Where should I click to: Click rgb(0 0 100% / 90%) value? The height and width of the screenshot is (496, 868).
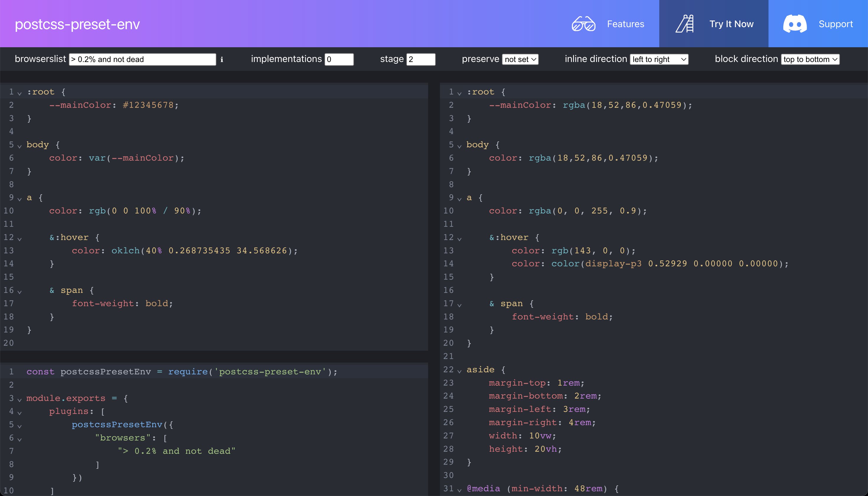point(142,211)
